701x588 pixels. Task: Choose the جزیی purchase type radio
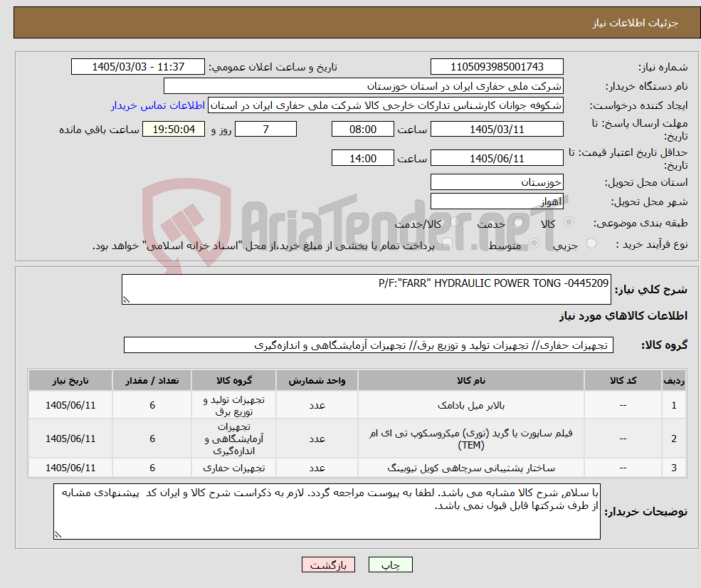point(591,243)
